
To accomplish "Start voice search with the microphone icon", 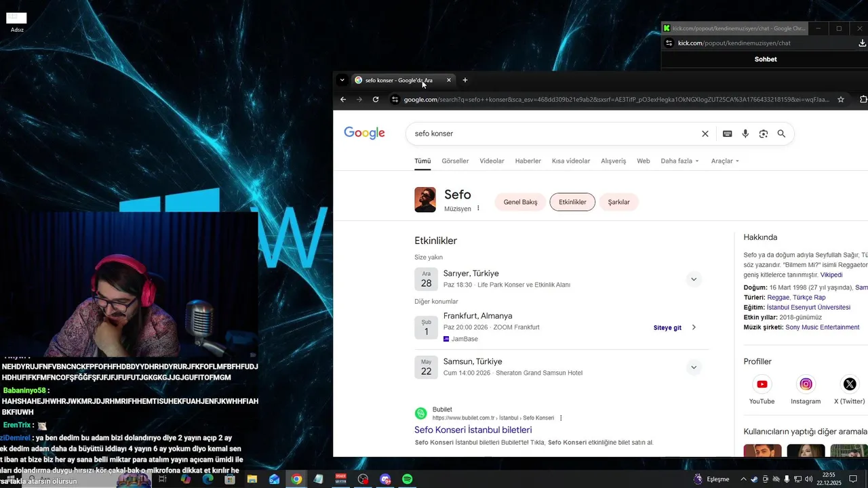I will coord(745,134).
